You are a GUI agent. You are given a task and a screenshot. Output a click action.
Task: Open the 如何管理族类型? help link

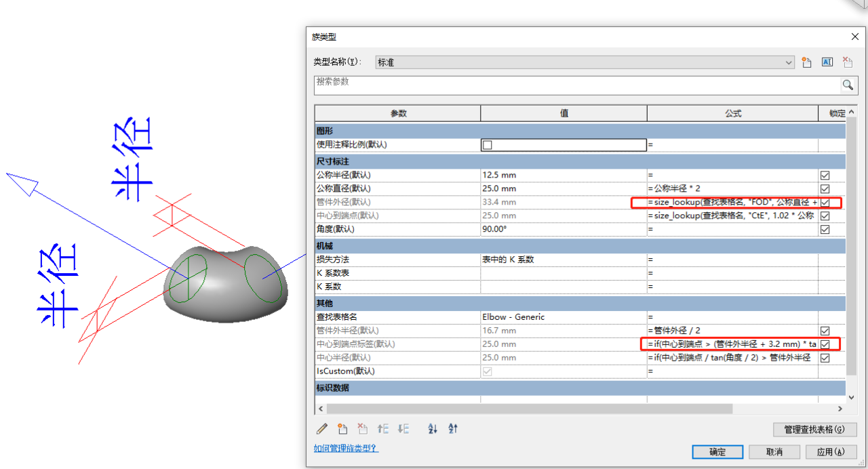[346, 448]
